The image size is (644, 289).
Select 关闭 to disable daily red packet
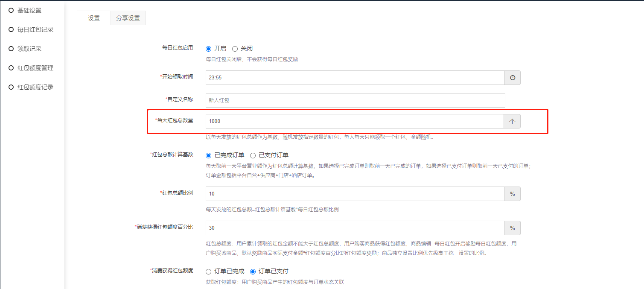tap(235, 49)
